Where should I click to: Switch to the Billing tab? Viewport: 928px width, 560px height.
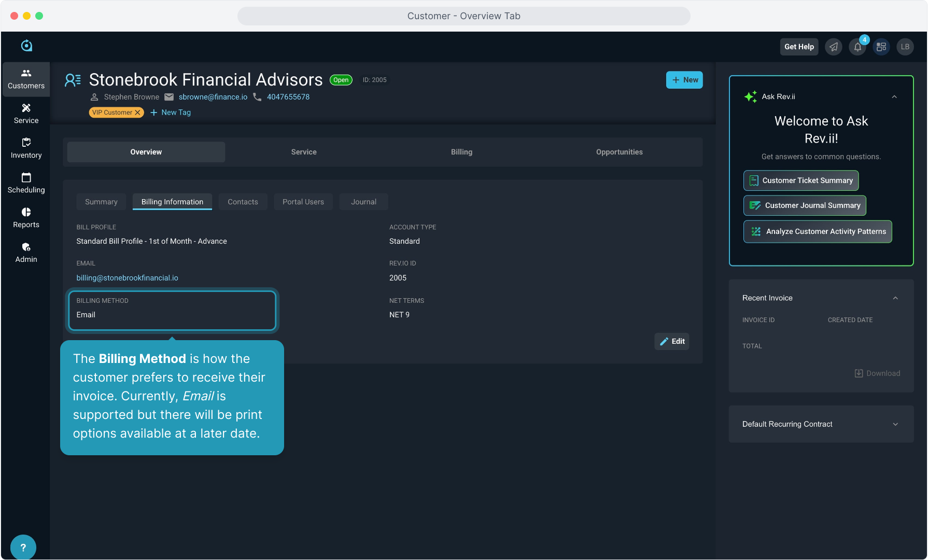(461, 152)
